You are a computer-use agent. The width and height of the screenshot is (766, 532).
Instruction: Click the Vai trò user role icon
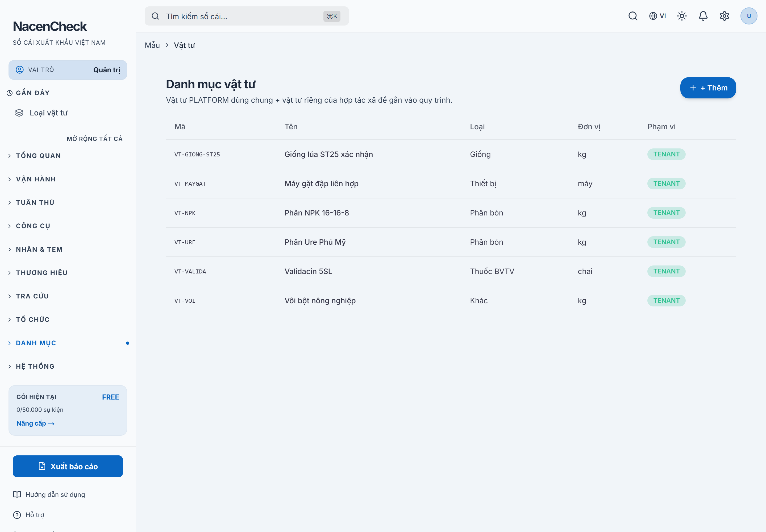pyautogui.click(x=20, y=70)
